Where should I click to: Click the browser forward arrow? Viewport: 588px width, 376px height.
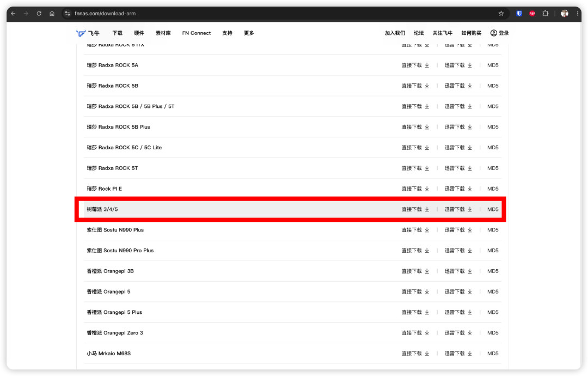point(26,14)
